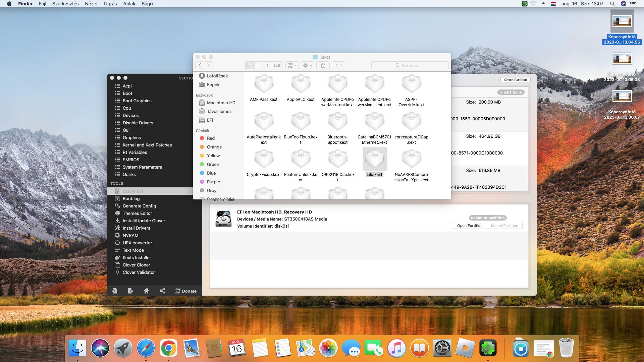Viewport: 644px width, 362px height.
Task: Open the gear action dropdown in Finder
Action: (308, 65)
